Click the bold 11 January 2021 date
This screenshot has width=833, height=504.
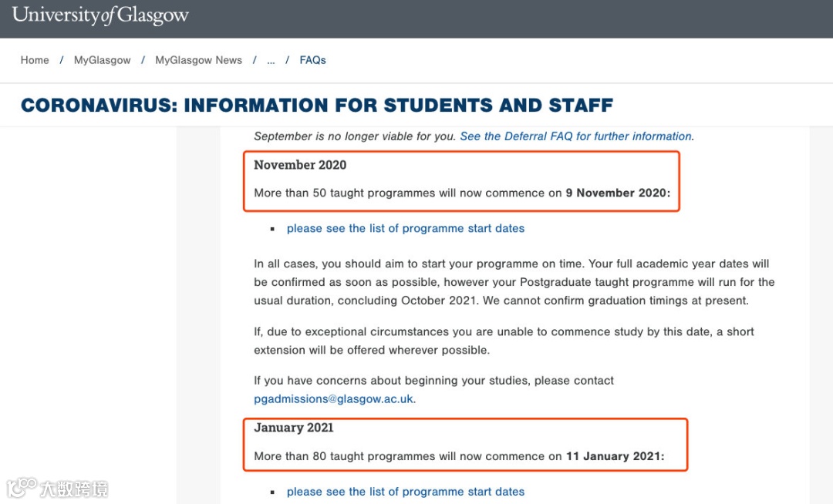point(614,456)
